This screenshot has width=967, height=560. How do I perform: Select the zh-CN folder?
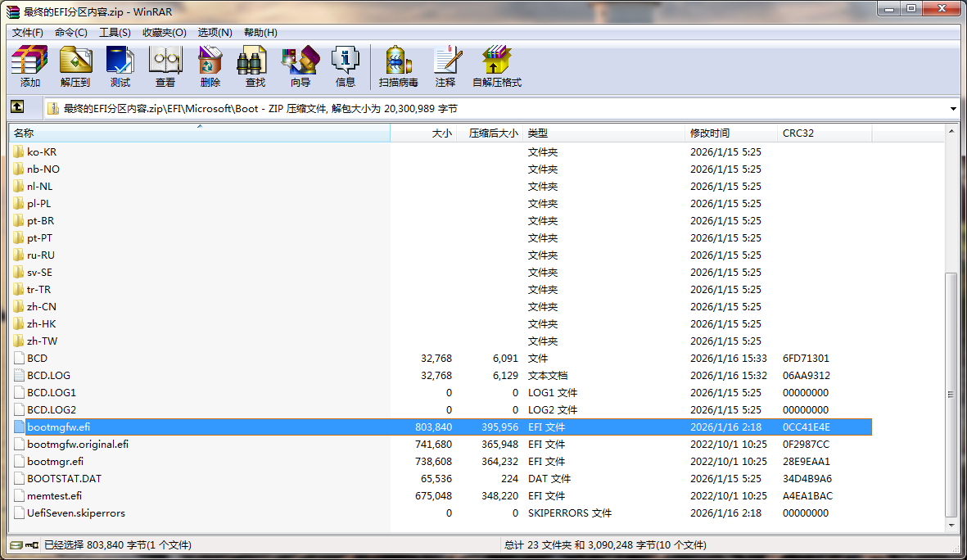pyautogui.click(x=42, y=306)
